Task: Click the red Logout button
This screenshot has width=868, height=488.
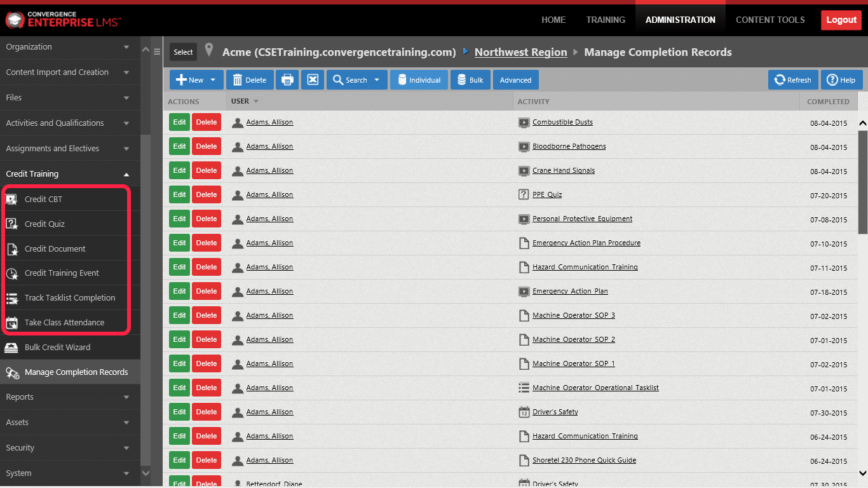Action: (x=841, y=20)
